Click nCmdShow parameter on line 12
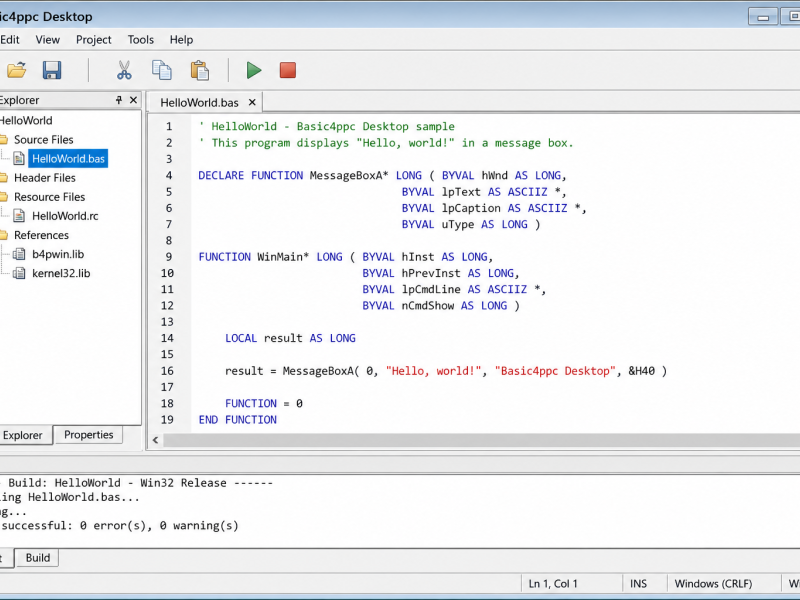The image size is (800, 600). pyautogui.click(x=428, y=306)
